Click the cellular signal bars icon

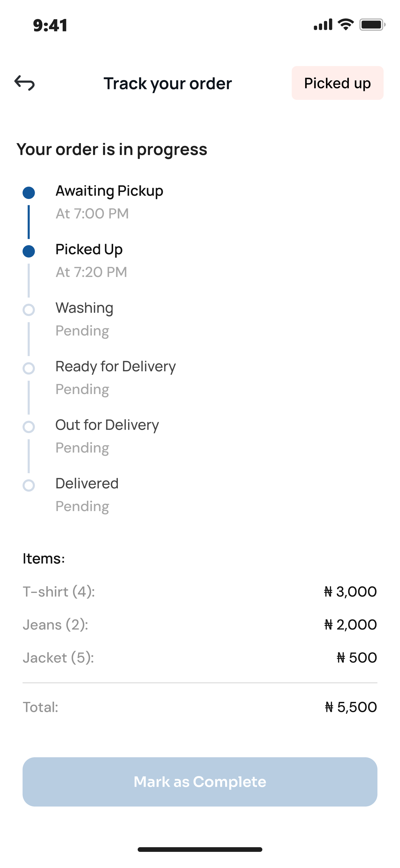[323, 25]
